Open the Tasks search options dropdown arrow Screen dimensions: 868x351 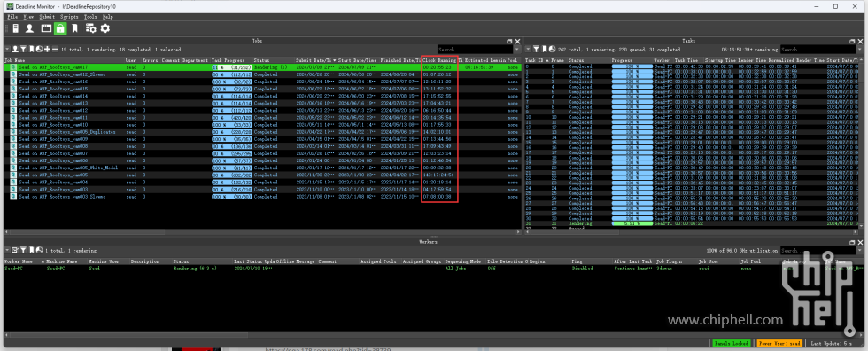(x=860, y=50)
